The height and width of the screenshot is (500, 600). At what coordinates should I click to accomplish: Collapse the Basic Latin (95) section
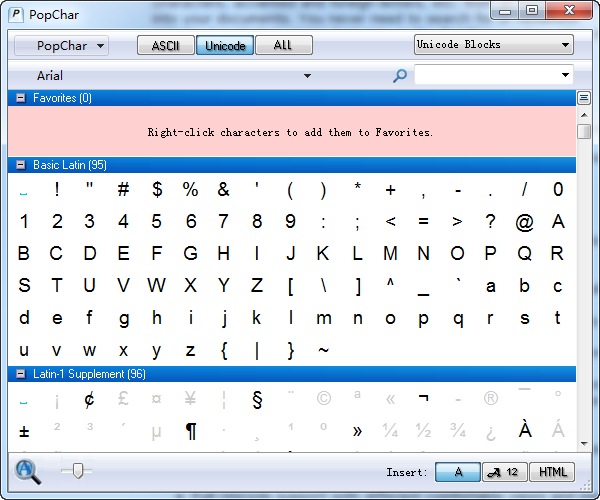point(21,165)
